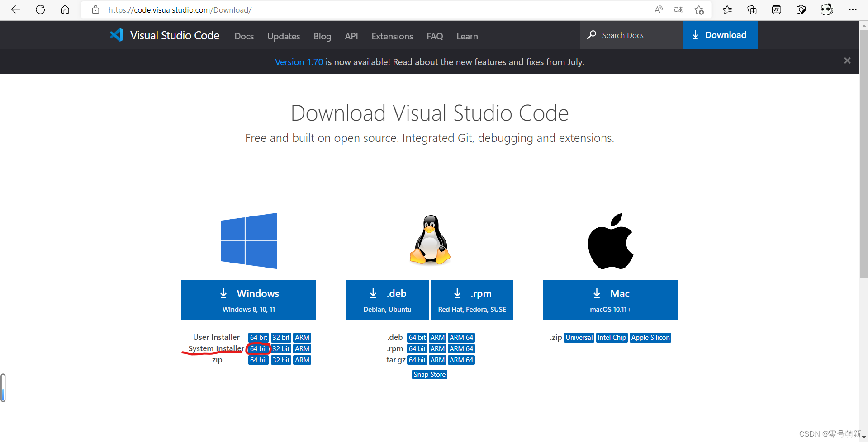Open the Learn menu item
Image resolution: width=868 pixels, height=442 pixels.
click(x=467, y=36)
